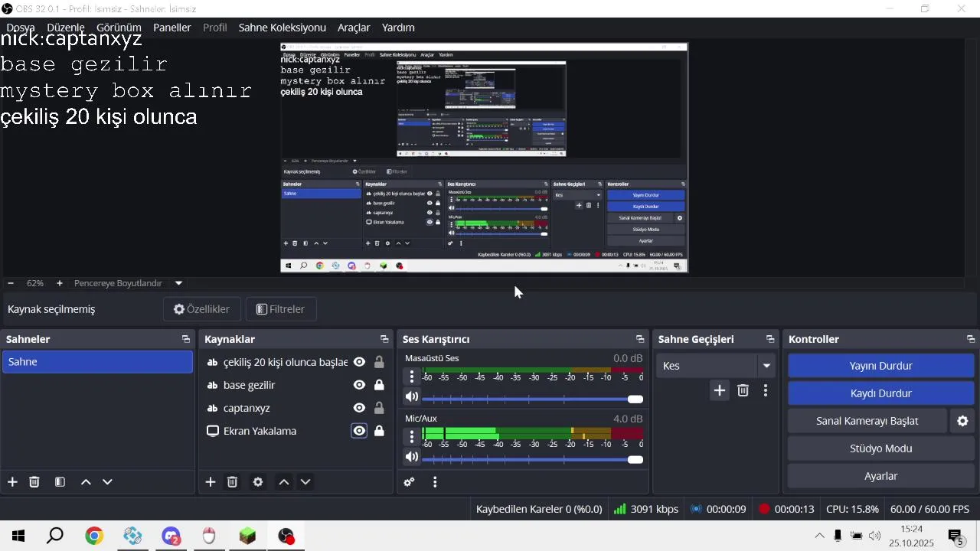
Task: Add a new source in Kaynaklar panel
Action: point(211,482)
